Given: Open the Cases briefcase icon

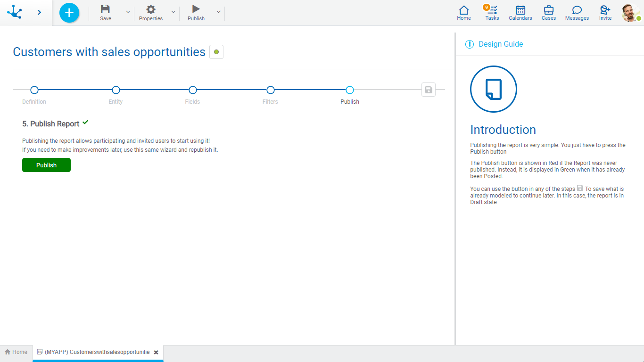Looking at the screenshot, I should pyautogui.click(x=549, y=13).
